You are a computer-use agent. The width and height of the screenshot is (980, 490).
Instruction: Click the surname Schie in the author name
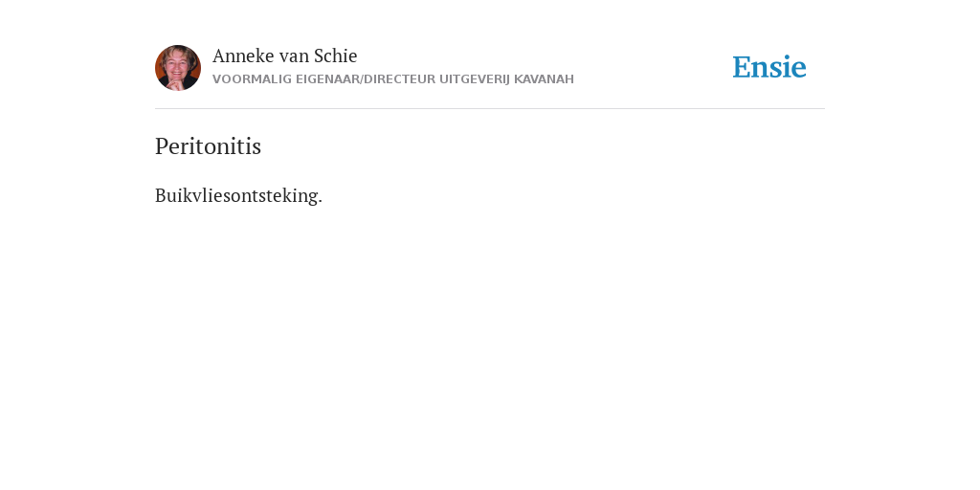click(336, 56)
